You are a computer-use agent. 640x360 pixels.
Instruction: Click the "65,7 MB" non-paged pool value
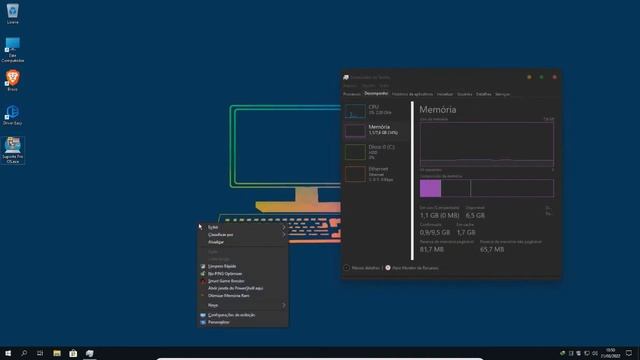tap(492, 249)
